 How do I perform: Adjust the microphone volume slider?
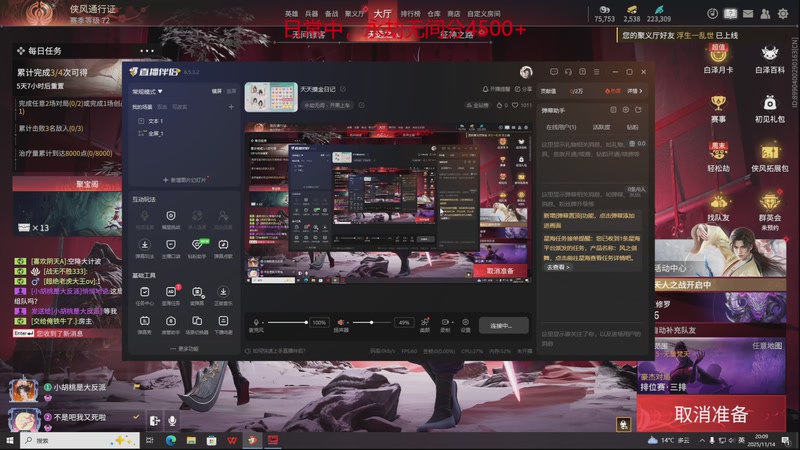coord(287,322)
